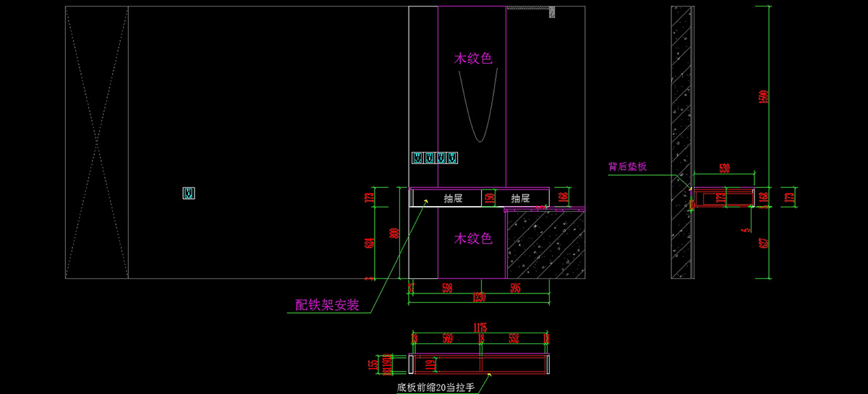Select the lone socket symbol on the left wall
868x394 pixels.
[x=189, y=193]
